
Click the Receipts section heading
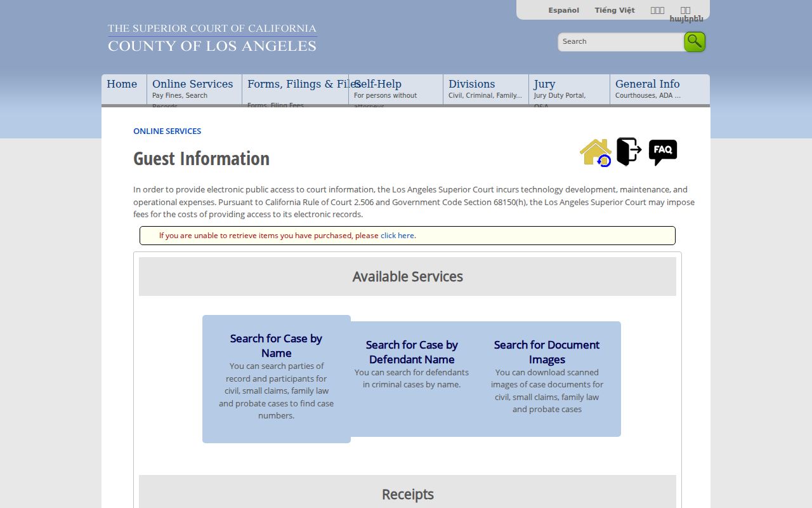click(x=407, y=495)
